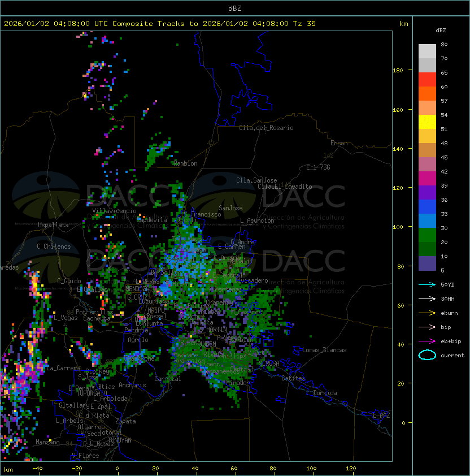This screenshot has height=476, width=470.
Task: Pick the gray 65-70 dBZ swatch
Action: point(427,65)
